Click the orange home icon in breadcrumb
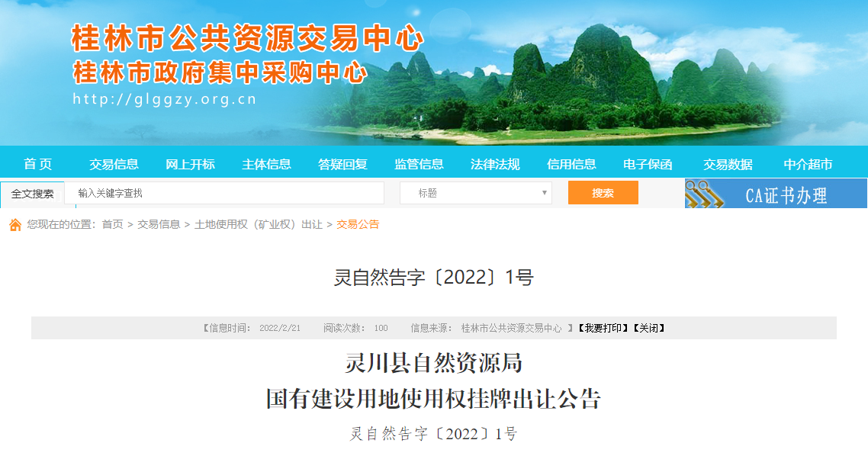The image size is (868, 456). 15,224
